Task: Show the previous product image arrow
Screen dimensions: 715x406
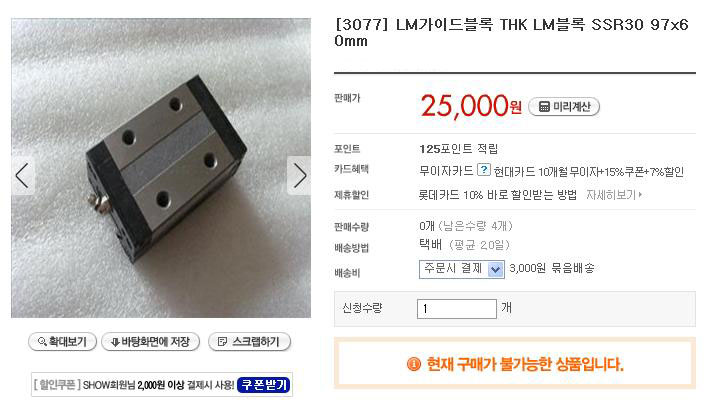Action: (22, 176)
